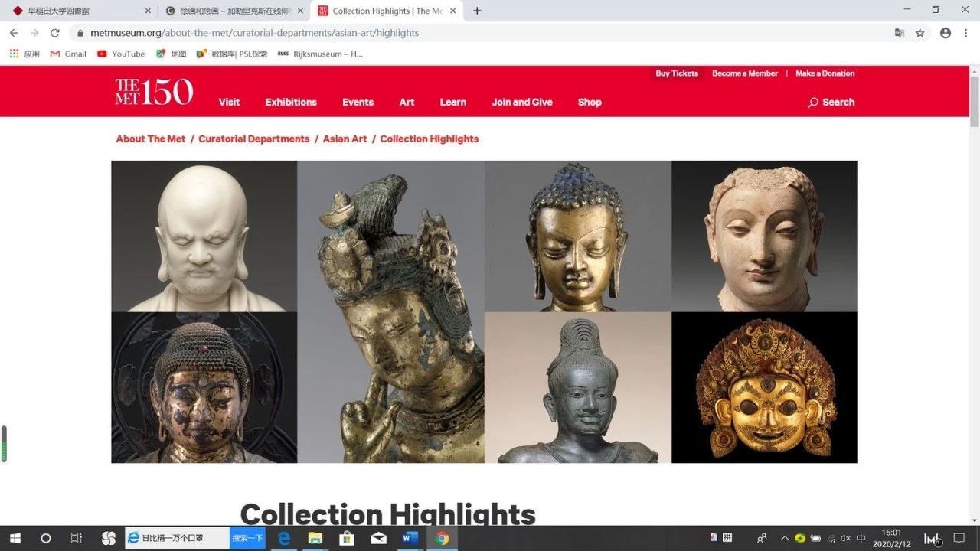Image resolution: width=980 pixels, height=551 pixels.
Task: Click the Buy Tickets button
Action: point(677,73)
